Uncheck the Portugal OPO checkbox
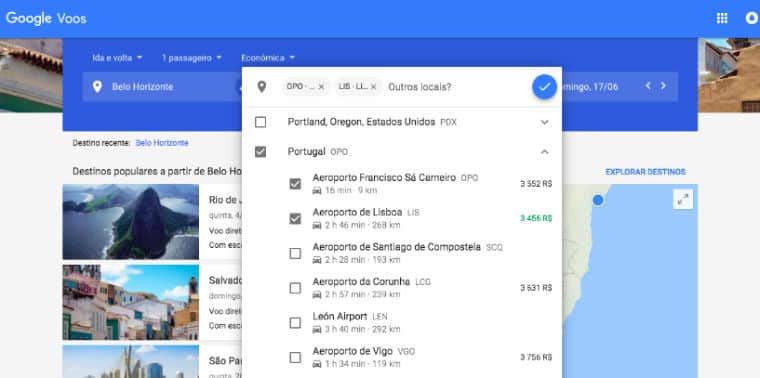 point(260,152)
